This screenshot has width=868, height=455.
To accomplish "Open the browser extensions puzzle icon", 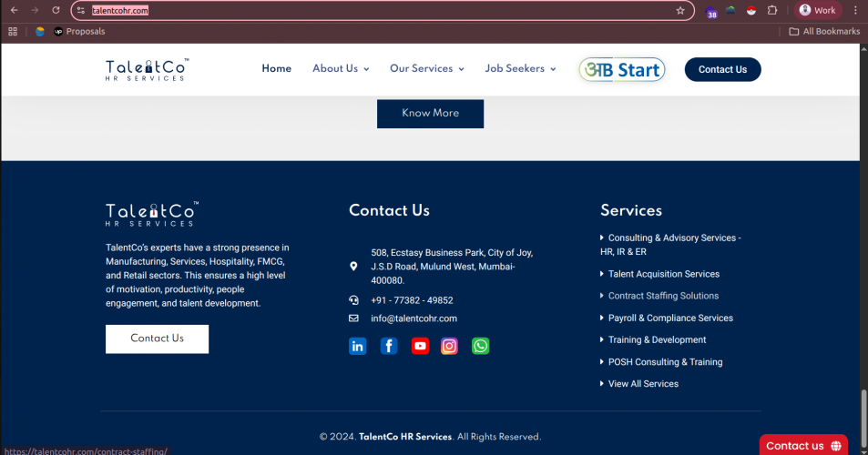I will tap(772, 11).
